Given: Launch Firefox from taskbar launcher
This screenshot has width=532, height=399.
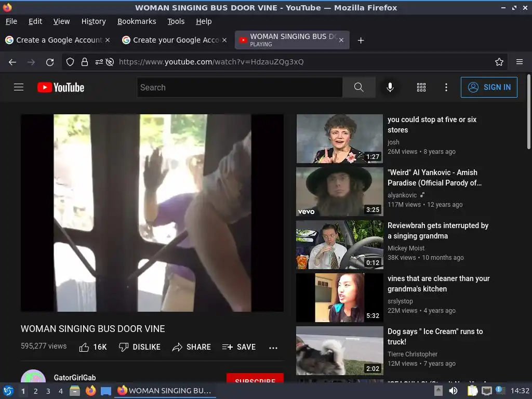Looking at the screenshot, I should pos(90,391).
